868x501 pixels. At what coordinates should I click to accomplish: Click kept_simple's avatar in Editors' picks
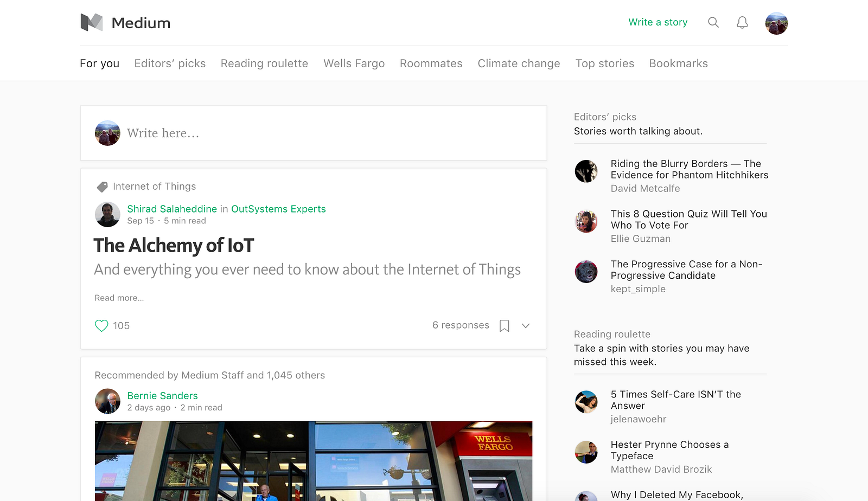point(586,272)
